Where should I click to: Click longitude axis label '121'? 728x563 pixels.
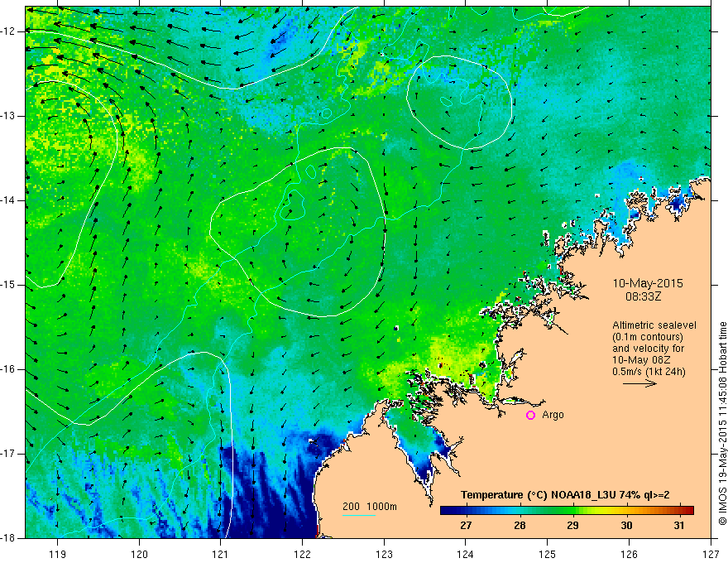[221, 554]
